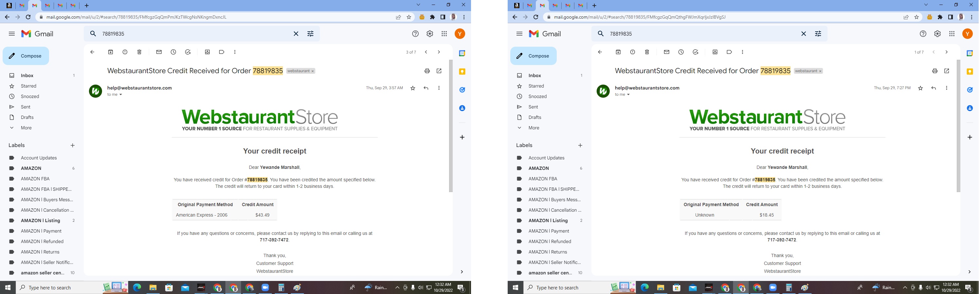Print the email in the left Gmail window
The image size is (980, 294).
pos(427,71)
